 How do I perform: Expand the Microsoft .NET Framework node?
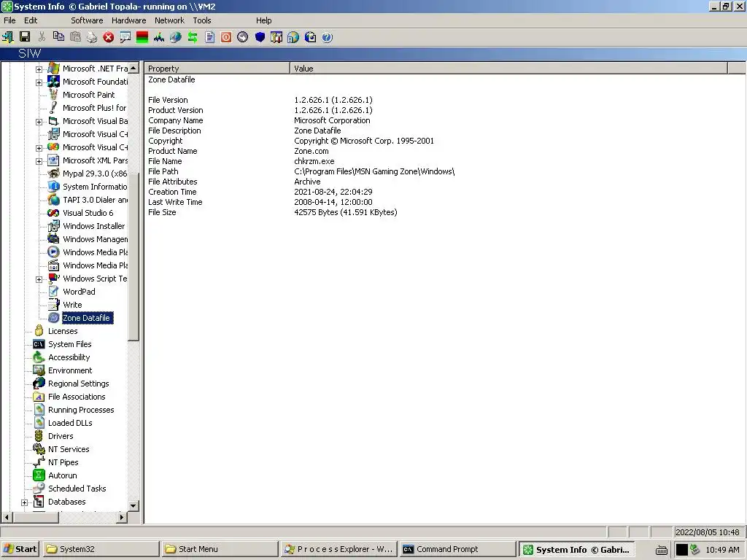tap(39, 69)
